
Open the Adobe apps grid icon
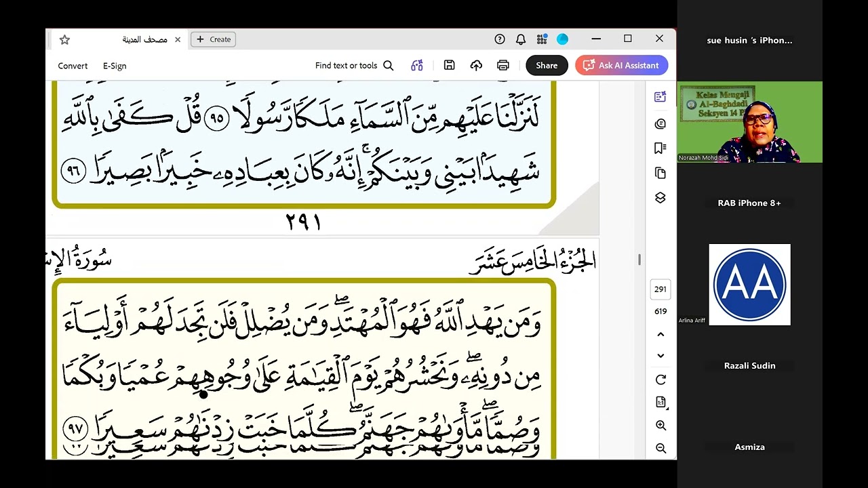[541, 39]
